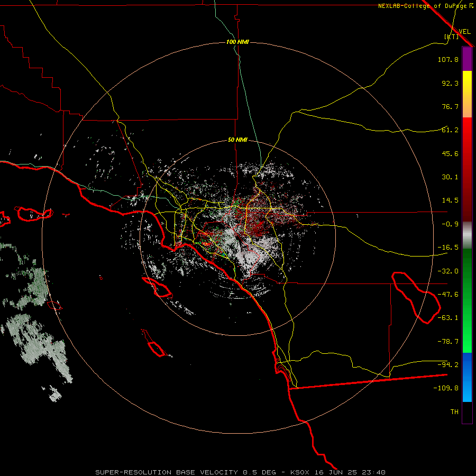Pick the yellow-orange segment of velocity color bar
The image size is (476, 476).
pos(467,94)
